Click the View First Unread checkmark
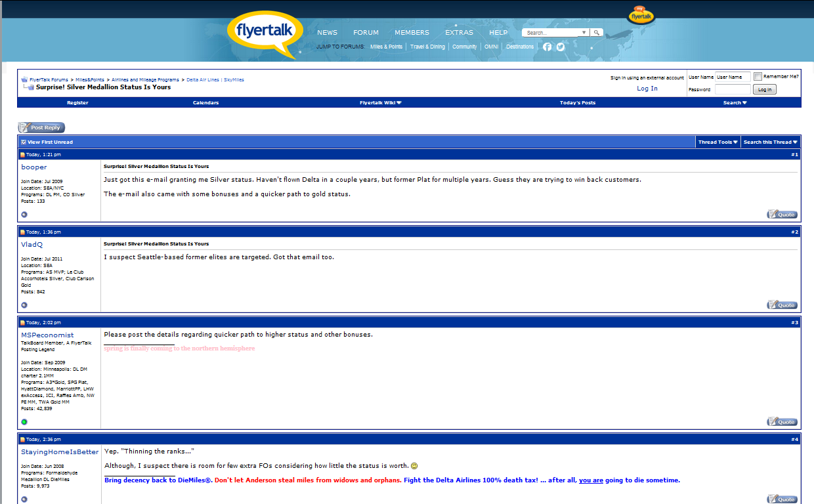 24,142
